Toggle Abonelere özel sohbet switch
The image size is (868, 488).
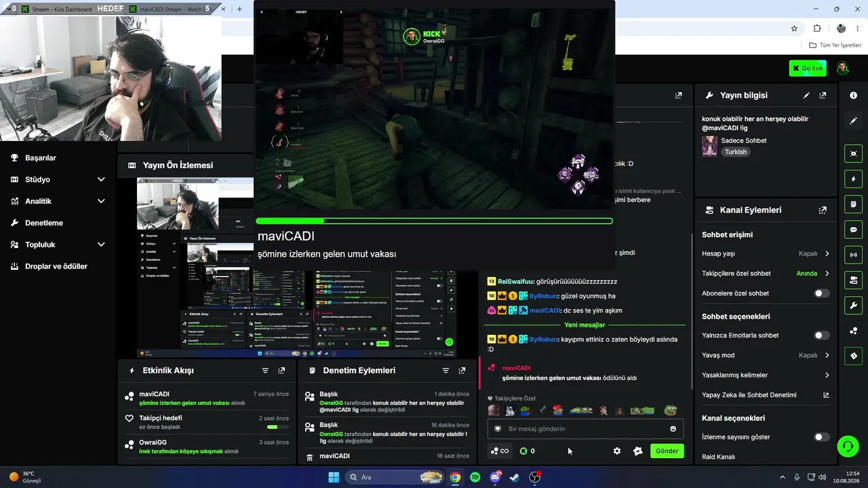point(821,293)
